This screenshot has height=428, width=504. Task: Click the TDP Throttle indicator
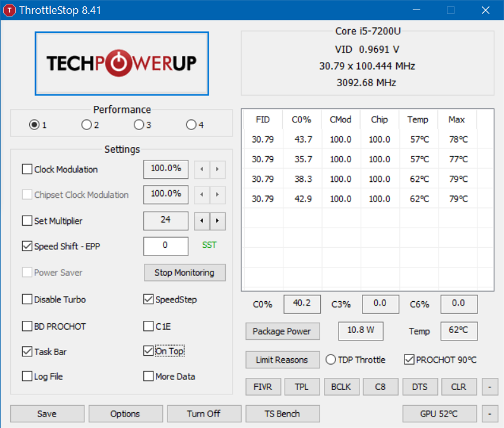tap(331, 360)
